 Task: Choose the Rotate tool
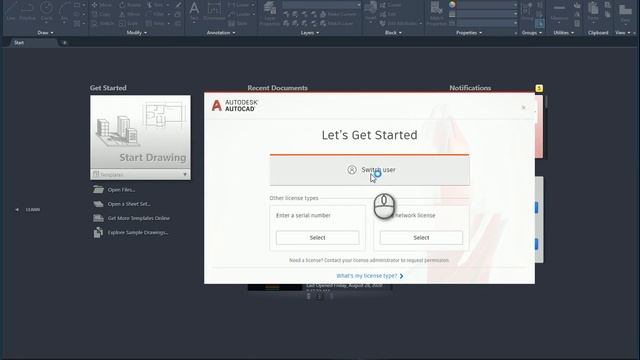point(130,5)
